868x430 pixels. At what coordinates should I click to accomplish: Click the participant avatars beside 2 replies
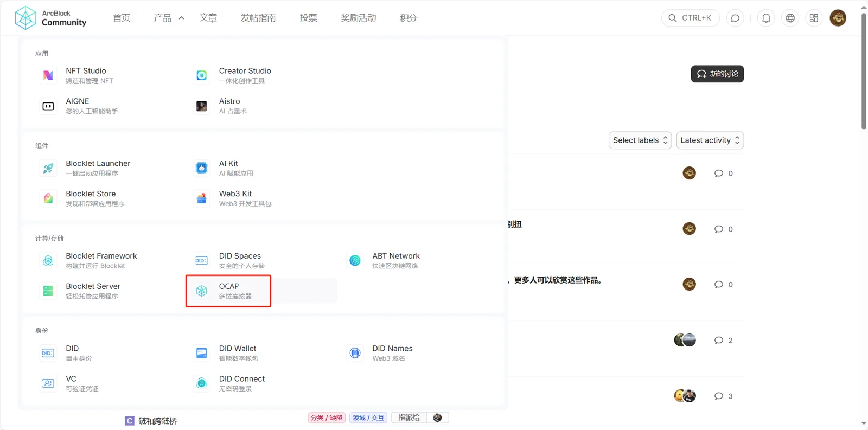[685, 340]
